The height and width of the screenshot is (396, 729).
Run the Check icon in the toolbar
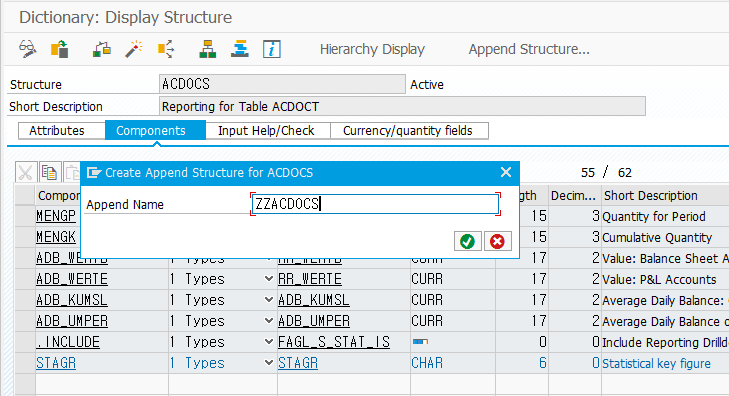(x=102, y=49)
